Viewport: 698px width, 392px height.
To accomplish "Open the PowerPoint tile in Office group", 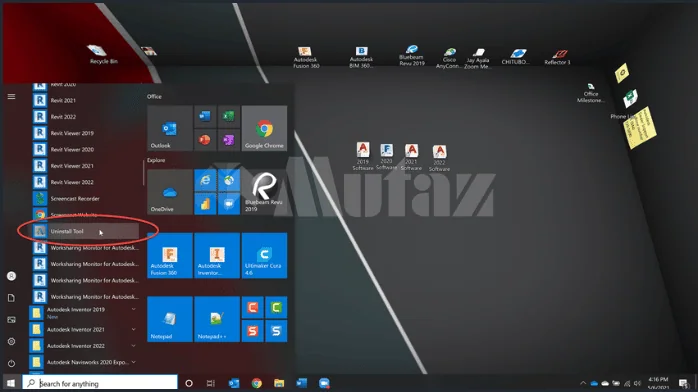I will pyautogui.click(x=205, y=140).
